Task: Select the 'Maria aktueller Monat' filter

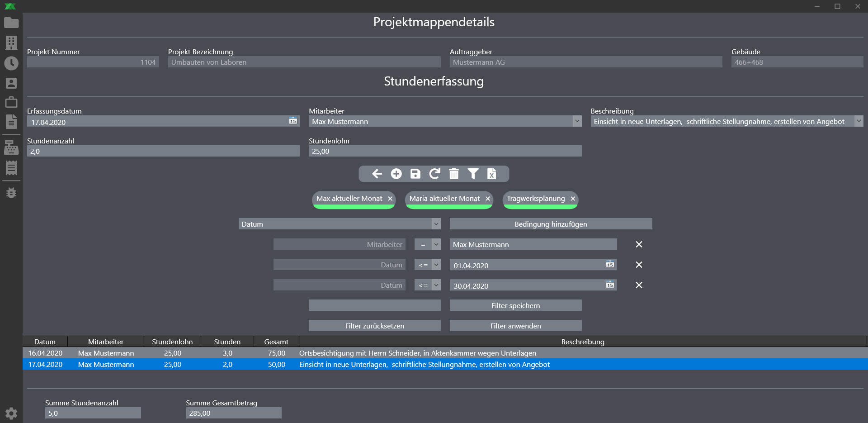Action: point(444,198)
